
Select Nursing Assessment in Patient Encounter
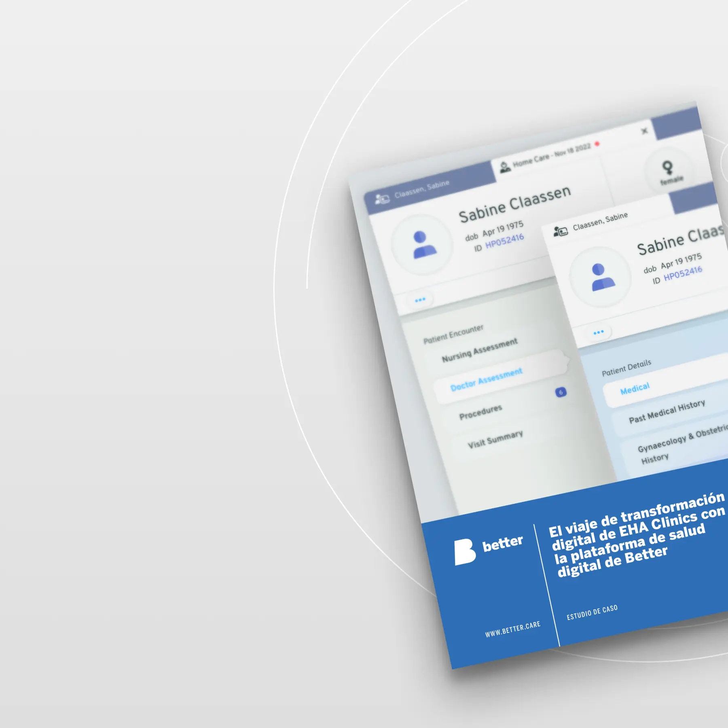[x=480, y=350]
